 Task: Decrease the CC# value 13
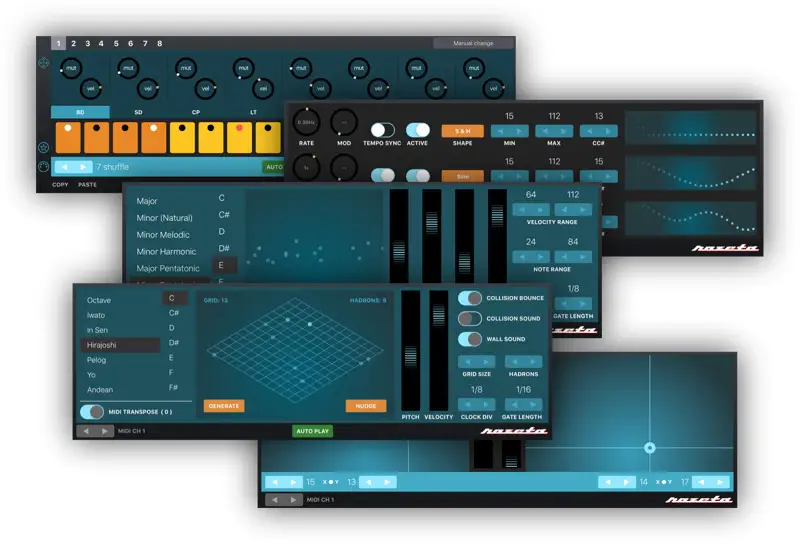[x=589, y=131]
